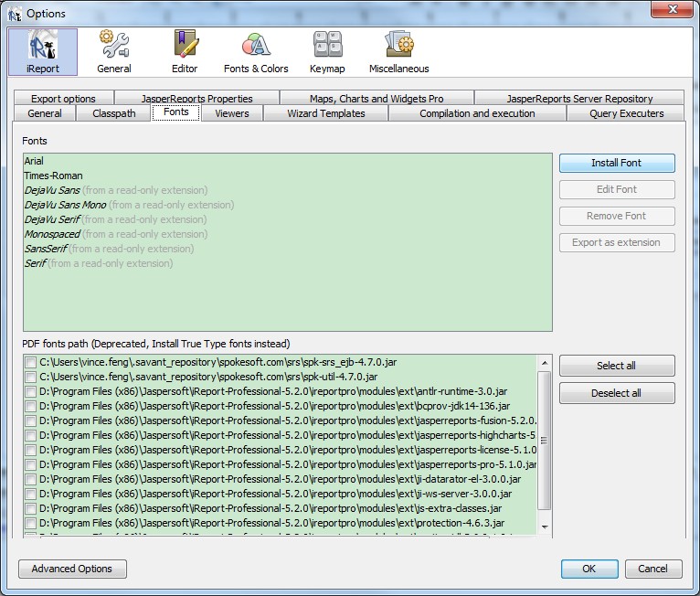Click the iReport icon in the title bar
Image resolution: width=700 pixels, height=596 pixels.
click(x=15, y=14)
